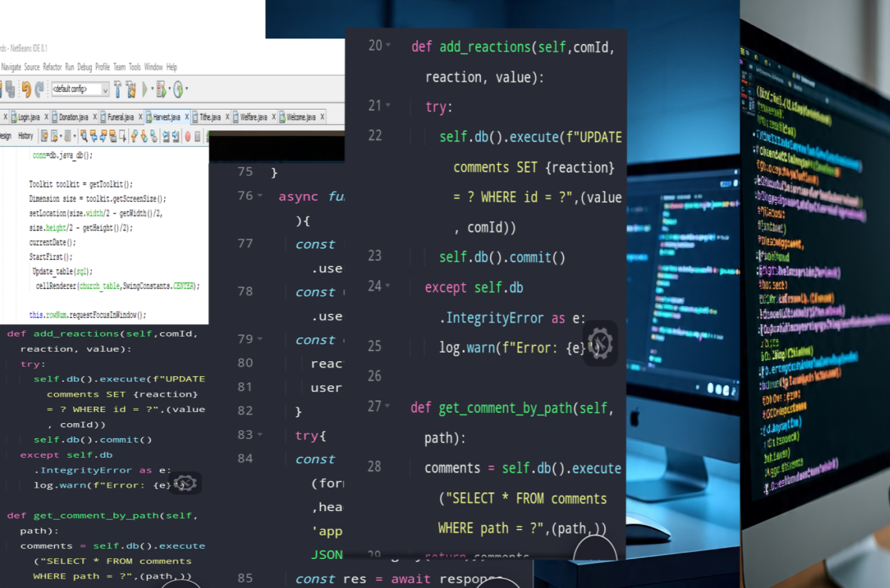
Task: Toggle a bookmark using the editor toolbar icon
Action: click(152, 136)
